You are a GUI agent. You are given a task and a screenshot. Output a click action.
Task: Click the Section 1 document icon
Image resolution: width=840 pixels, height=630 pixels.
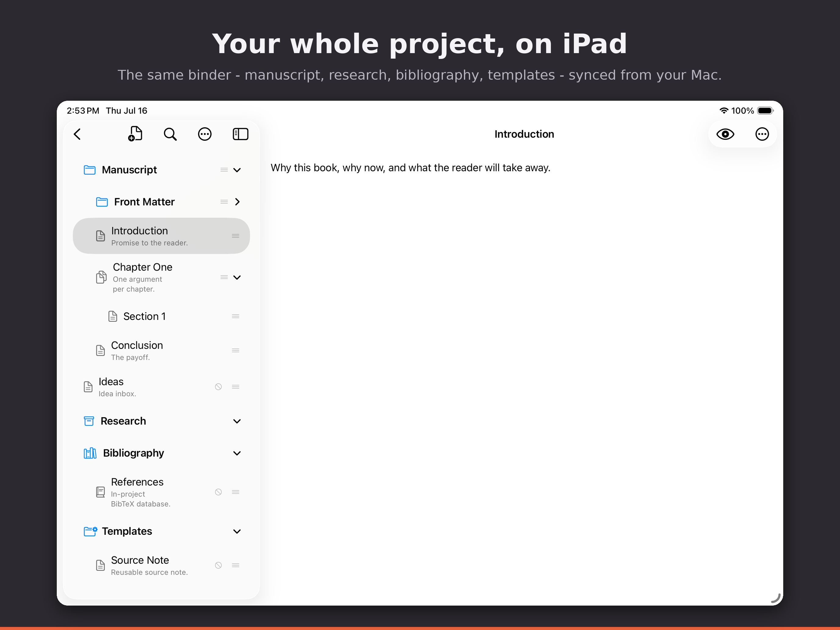click(x=113, y=316)
